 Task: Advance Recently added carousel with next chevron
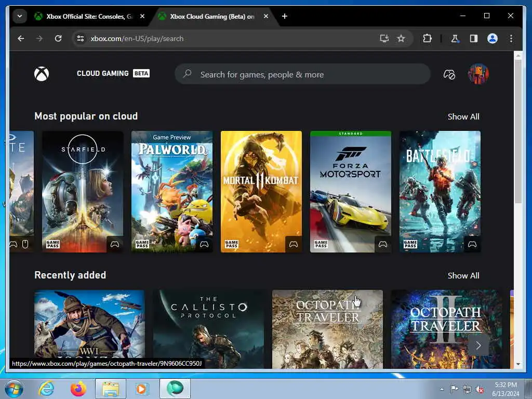coord(478,345)
